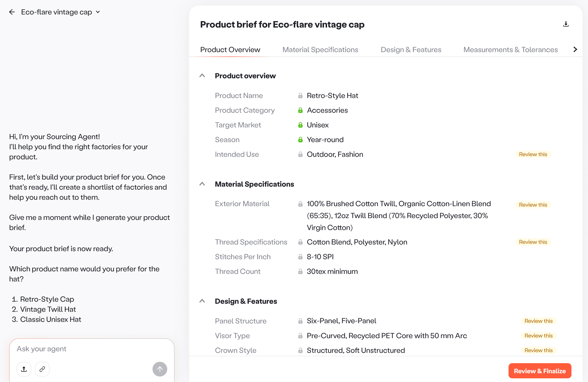Download the product brief
Image resolution: width=588 pixels, height=382 pixels.
pos(566,24)
